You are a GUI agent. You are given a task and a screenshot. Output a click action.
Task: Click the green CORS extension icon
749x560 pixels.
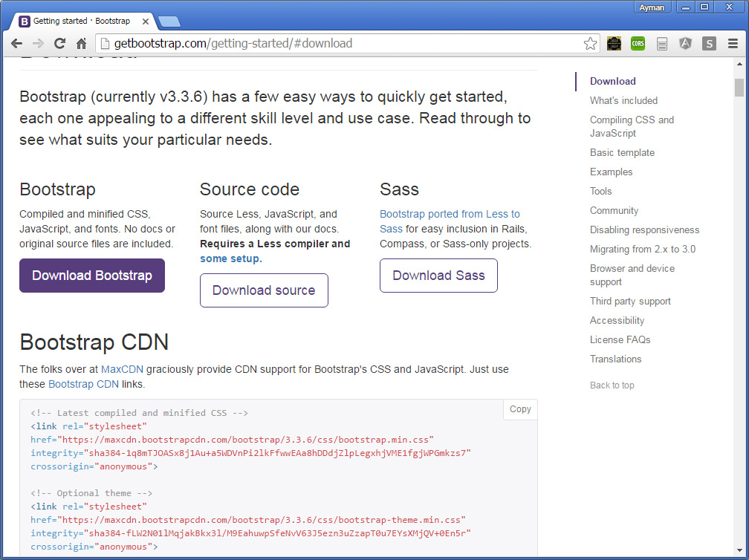(x=638, y=44)
